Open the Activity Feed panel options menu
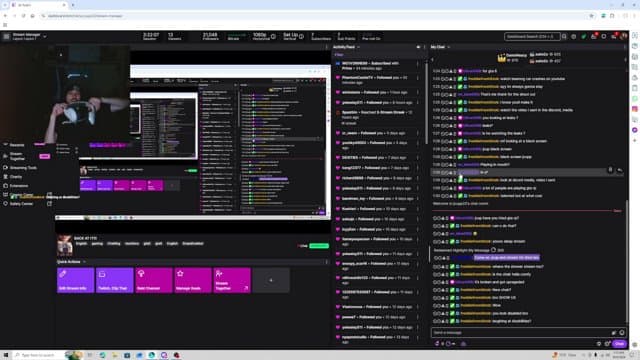Viewport: 640px width, 360px height. tap(424, 47)
